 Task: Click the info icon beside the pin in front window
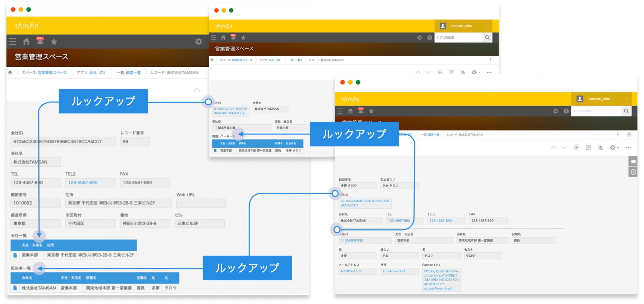[x=629, y=134]
